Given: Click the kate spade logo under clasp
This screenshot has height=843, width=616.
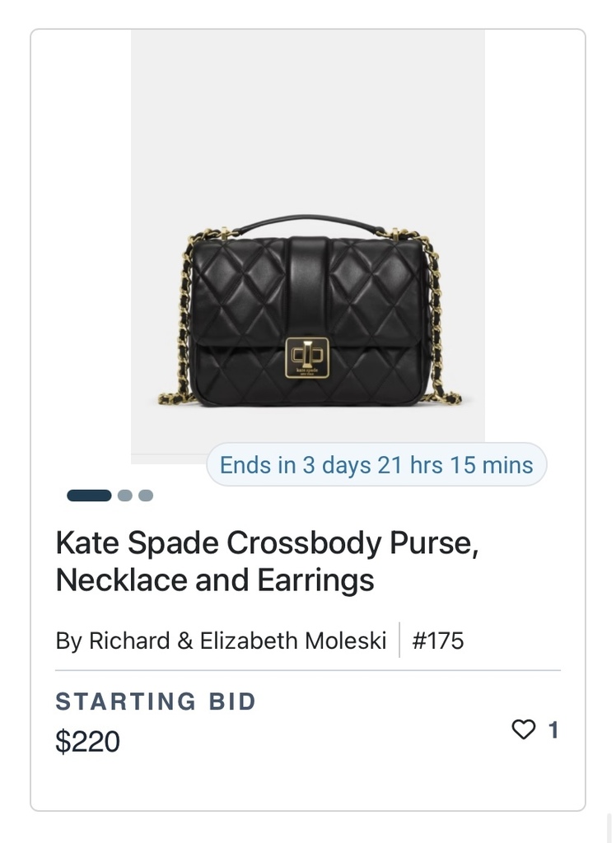Looking at the screenshot, I should 306,371.
